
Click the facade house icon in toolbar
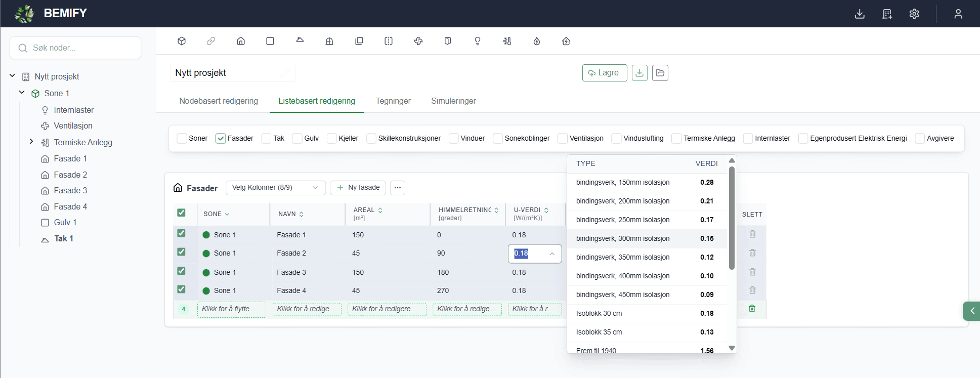point(241,41)
